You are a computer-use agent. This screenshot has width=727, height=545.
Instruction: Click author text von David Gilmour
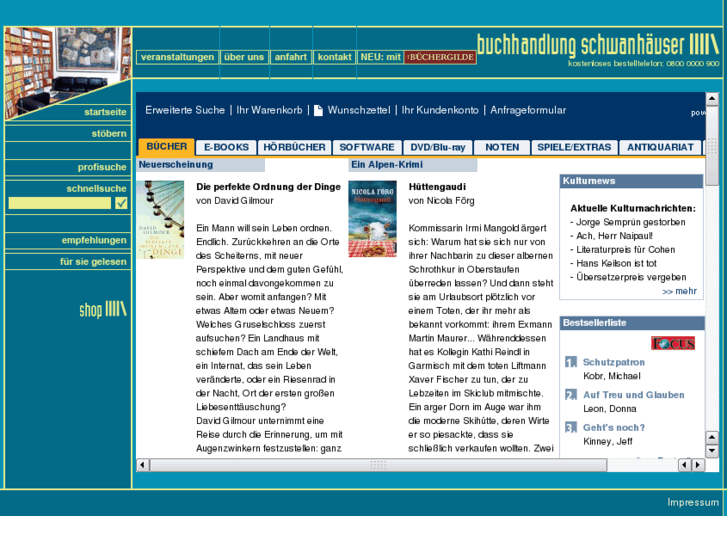pos(235,201)
